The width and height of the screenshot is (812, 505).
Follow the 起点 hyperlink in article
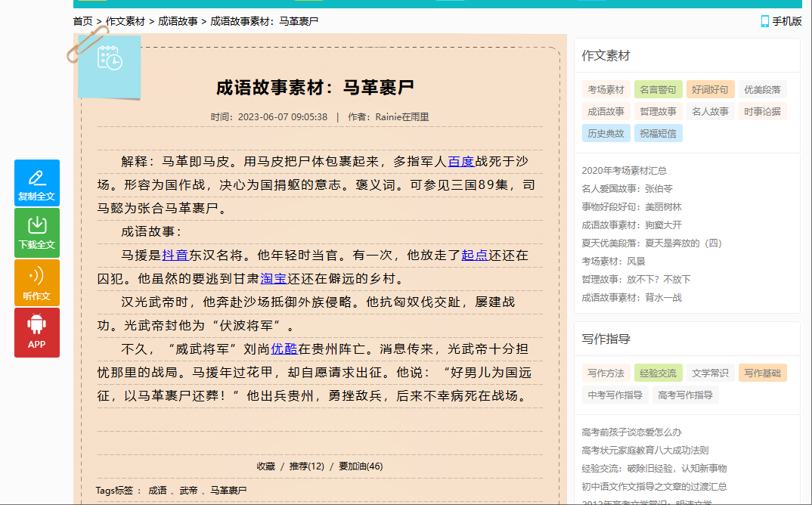tap(474, 256)
